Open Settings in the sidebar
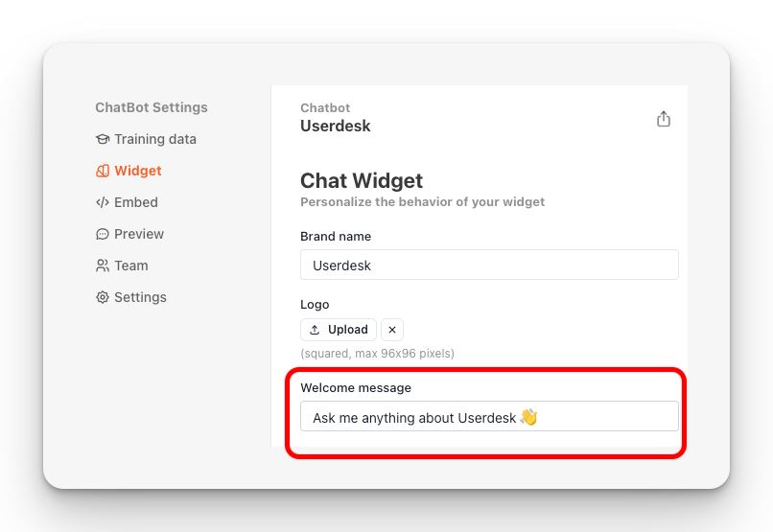The height and width of the screenshot is (532, 773). [x=140, y=297]
